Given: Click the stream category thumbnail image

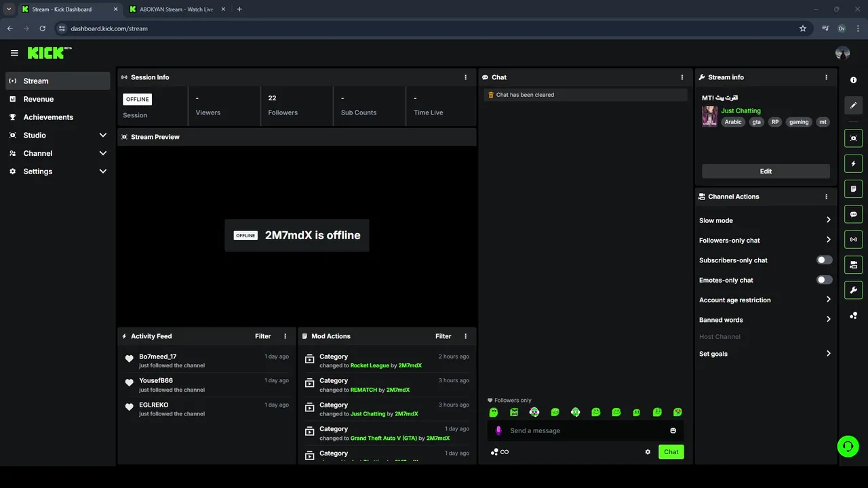Looking at the screenshot, I should click(x=709, y=116).
